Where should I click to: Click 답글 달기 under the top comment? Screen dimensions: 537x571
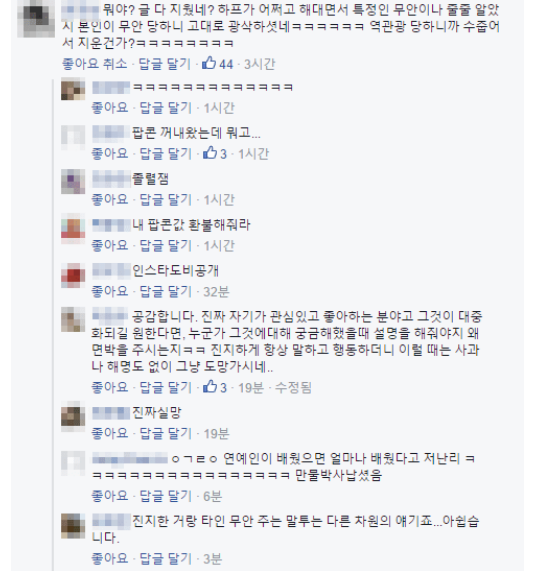tap(165, 64)
